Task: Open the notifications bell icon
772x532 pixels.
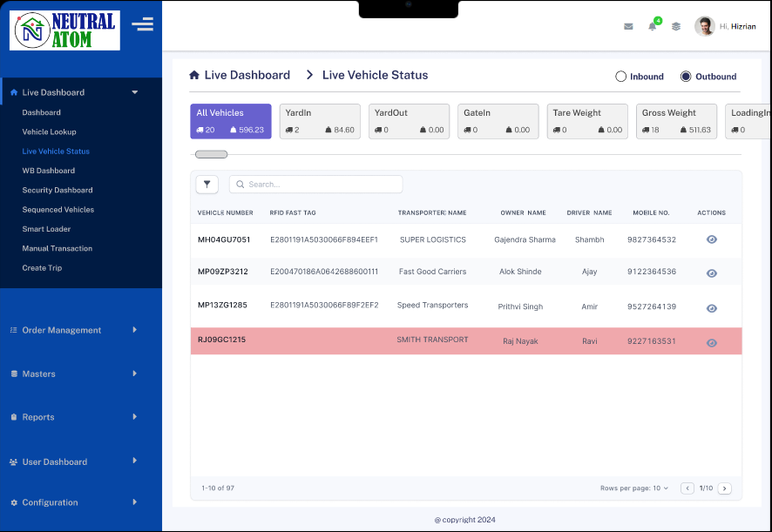Action: (x=652, y=26)
